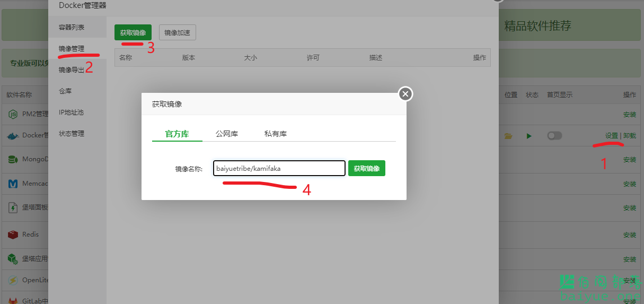Viewport: 644px width, 304px height.
Task: Close the 获取镜像 dialog with X icon
Action: tap(405, 94)
